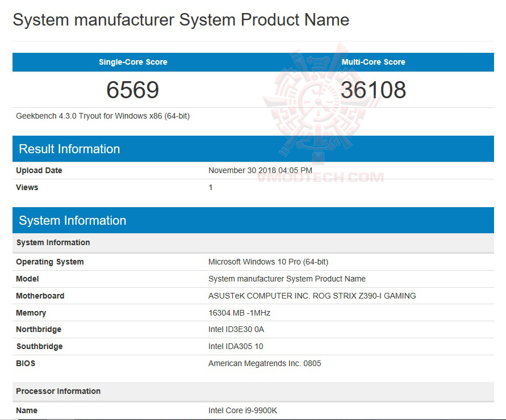This screenshot has height=420, width=506.
Task: Select the Multi-Core Score header
Action: pos(373,62)
